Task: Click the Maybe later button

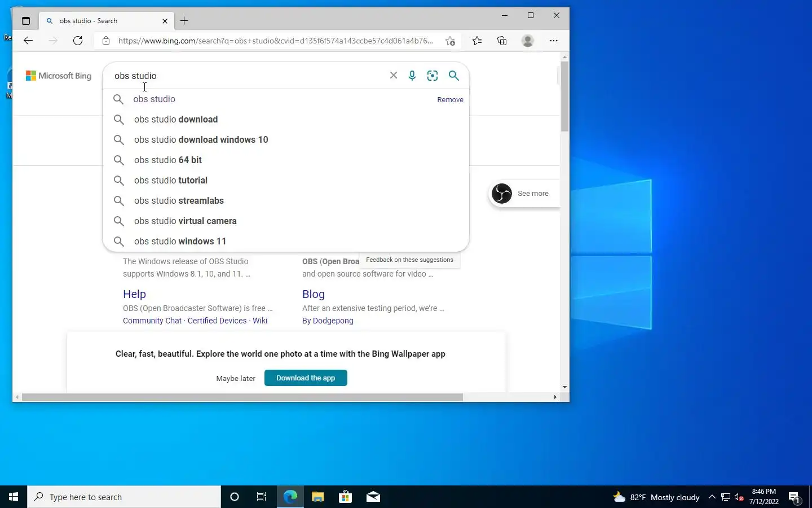Action: tap(236, 378)
